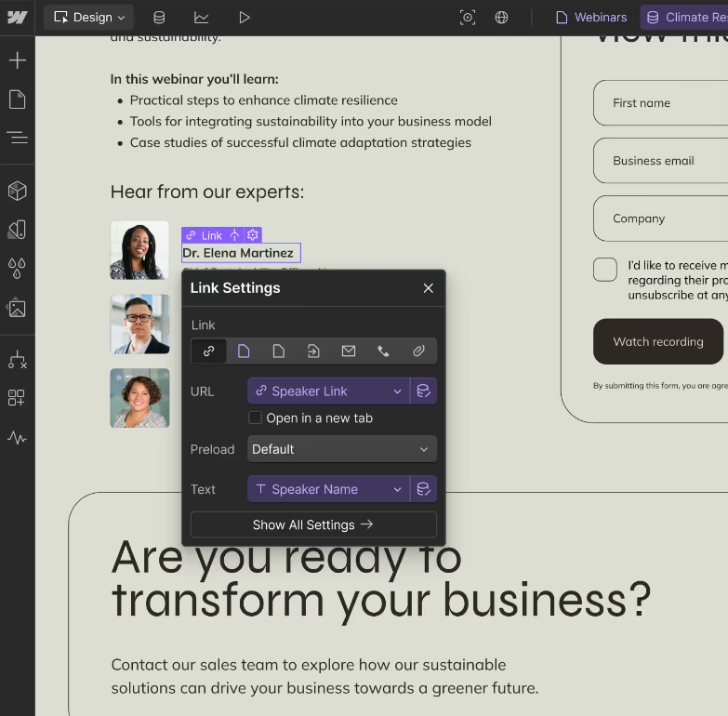Screen dimensions: 728x716
Task: Select the 'Case studies of successful' bullet
Action: [x=300, y=142]
